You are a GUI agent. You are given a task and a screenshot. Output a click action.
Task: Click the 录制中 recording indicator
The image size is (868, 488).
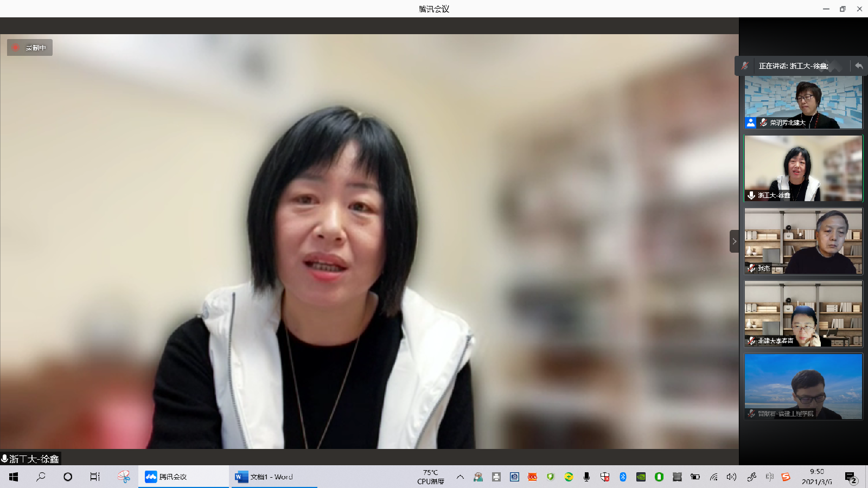pos(30,48)
